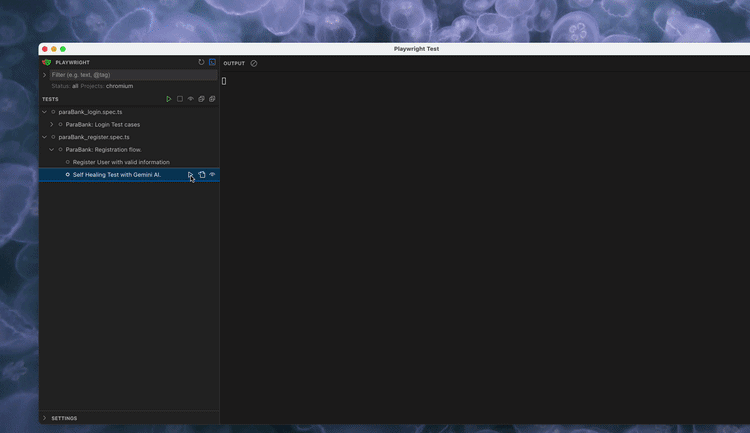Toggle the output terminal panel icon

[x=212, y=62]
